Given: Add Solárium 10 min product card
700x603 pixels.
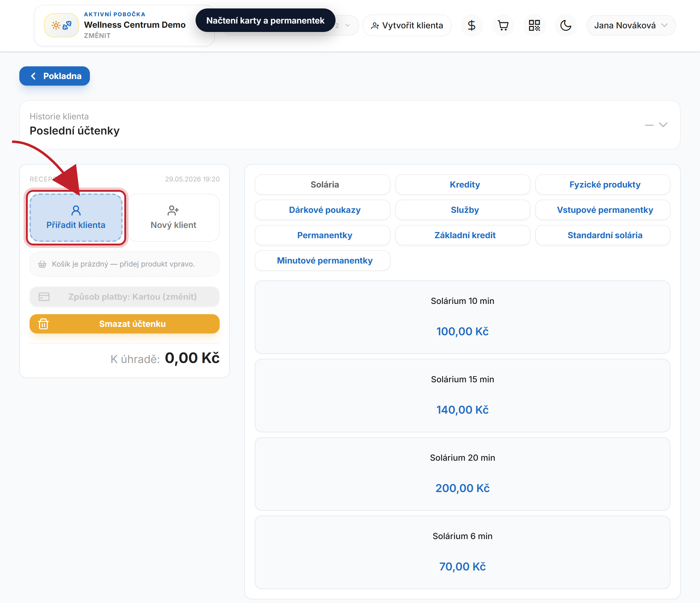Looking at the screenshot, I should [463, 317].
